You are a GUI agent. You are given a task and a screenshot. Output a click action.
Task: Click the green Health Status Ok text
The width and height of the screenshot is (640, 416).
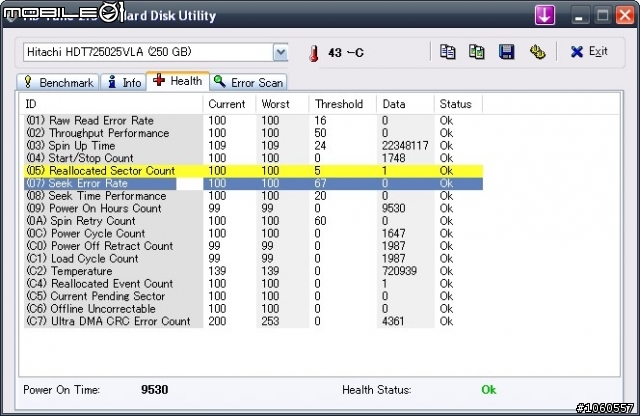pyautogui.click(x=489, y=390)
